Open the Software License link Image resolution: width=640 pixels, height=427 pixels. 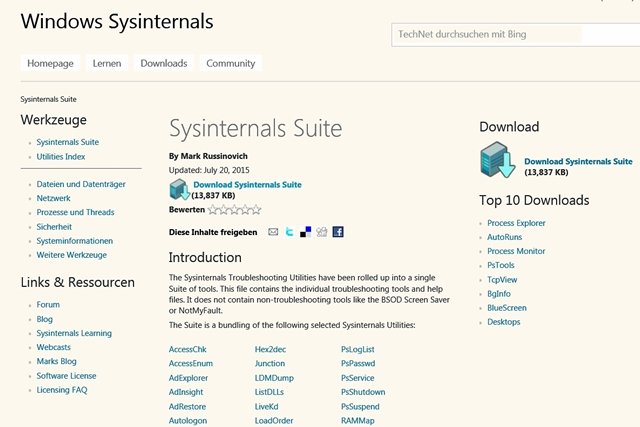point(66,376)
